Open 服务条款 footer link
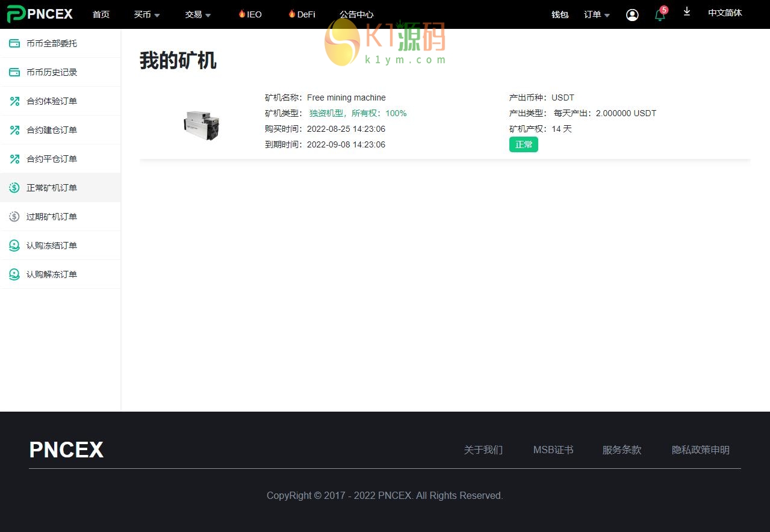 pos(622,450)
